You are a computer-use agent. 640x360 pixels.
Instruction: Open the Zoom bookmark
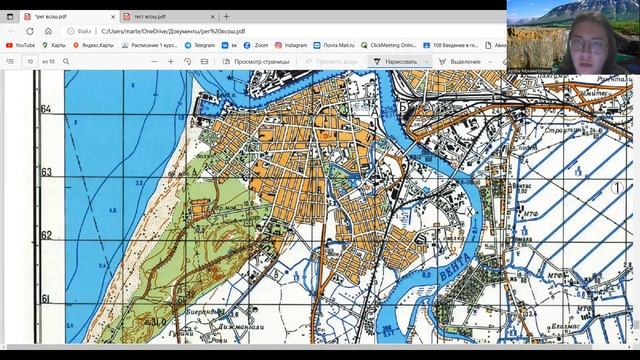click(256, 45)
